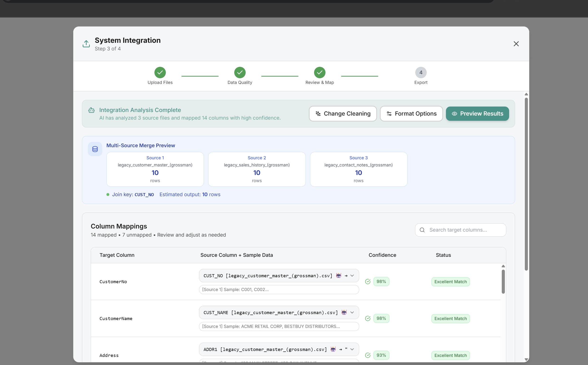Close the System Integration dialog
The image size is (588, 365).
(x=516, y=44)
